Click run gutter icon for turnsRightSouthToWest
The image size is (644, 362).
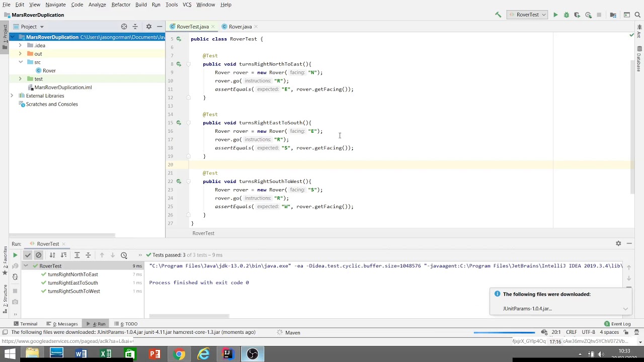click(x=179, y=182)
